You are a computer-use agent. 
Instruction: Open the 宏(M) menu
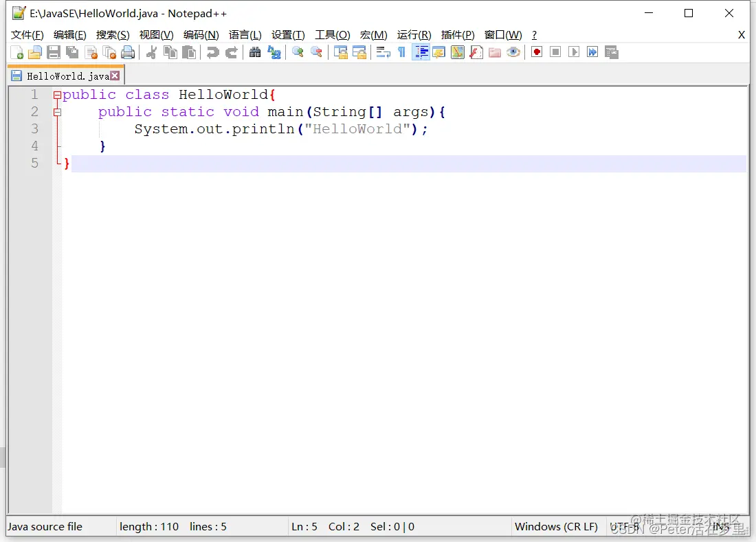coord(374,34)
